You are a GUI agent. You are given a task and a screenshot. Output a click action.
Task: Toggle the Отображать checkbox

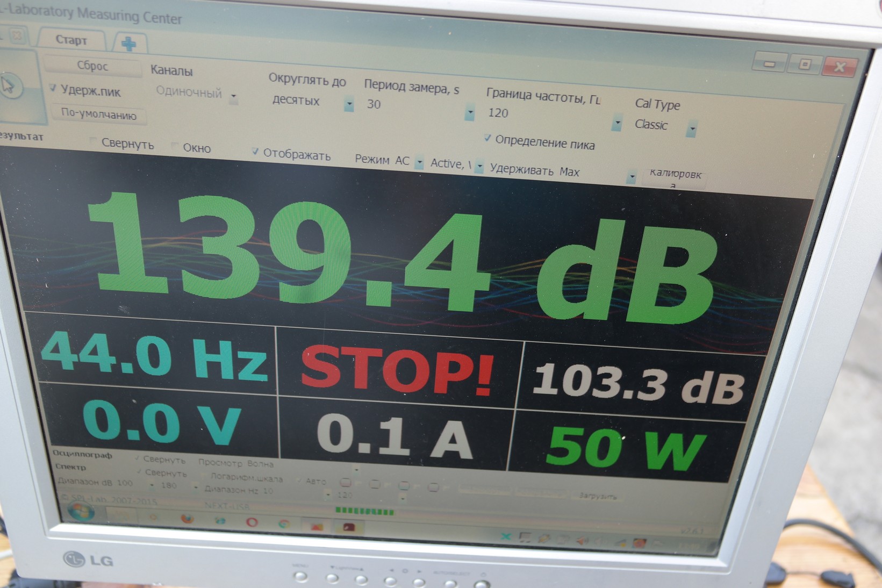pos(255,152)
